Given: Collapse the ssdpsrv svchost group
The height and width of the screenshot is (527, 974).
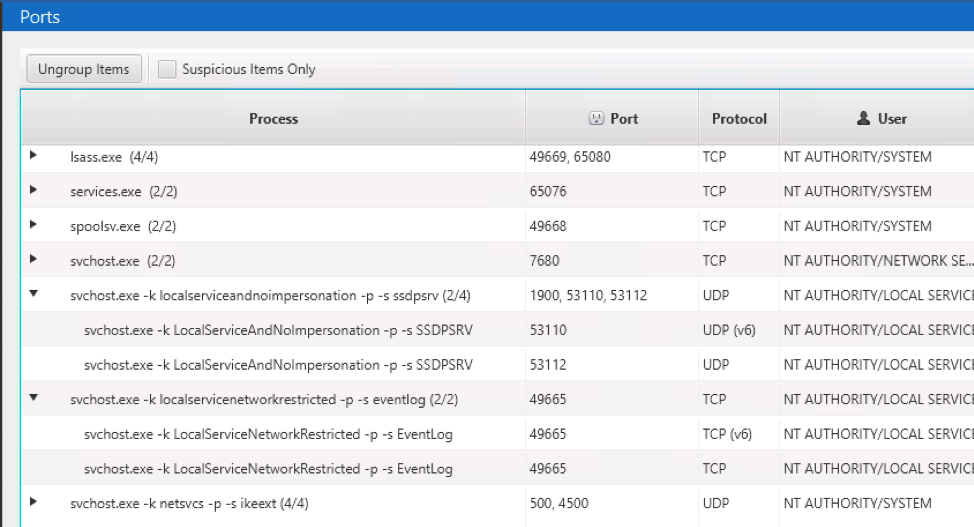Looking at the screenshot, I should click(x=34, y=293).
